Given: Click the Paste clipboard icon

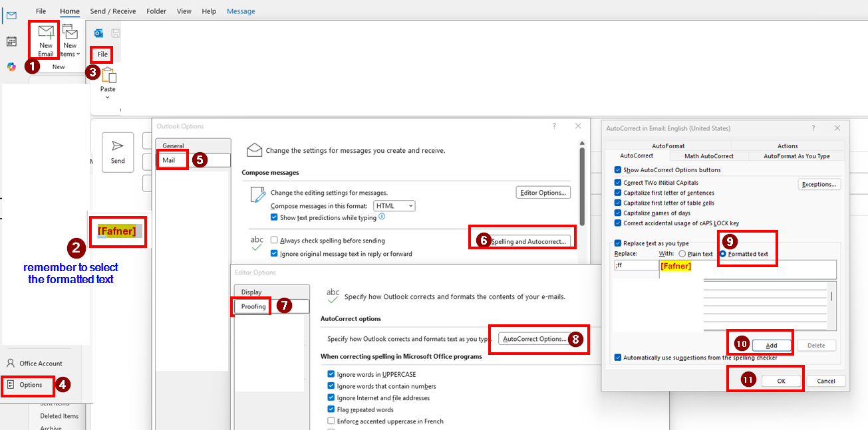Looking at the screenshot, I should point(108,75).
